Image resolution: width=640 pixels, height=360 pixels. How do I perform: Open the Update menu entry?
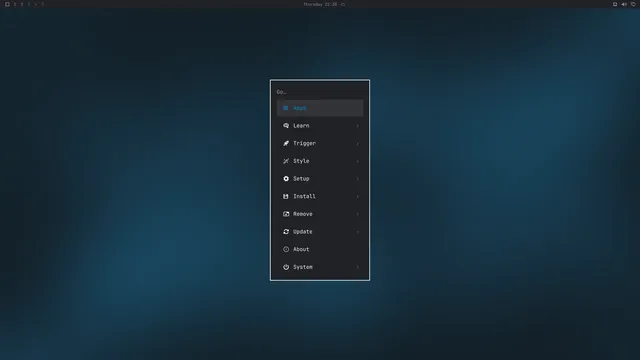coord(320,231)
